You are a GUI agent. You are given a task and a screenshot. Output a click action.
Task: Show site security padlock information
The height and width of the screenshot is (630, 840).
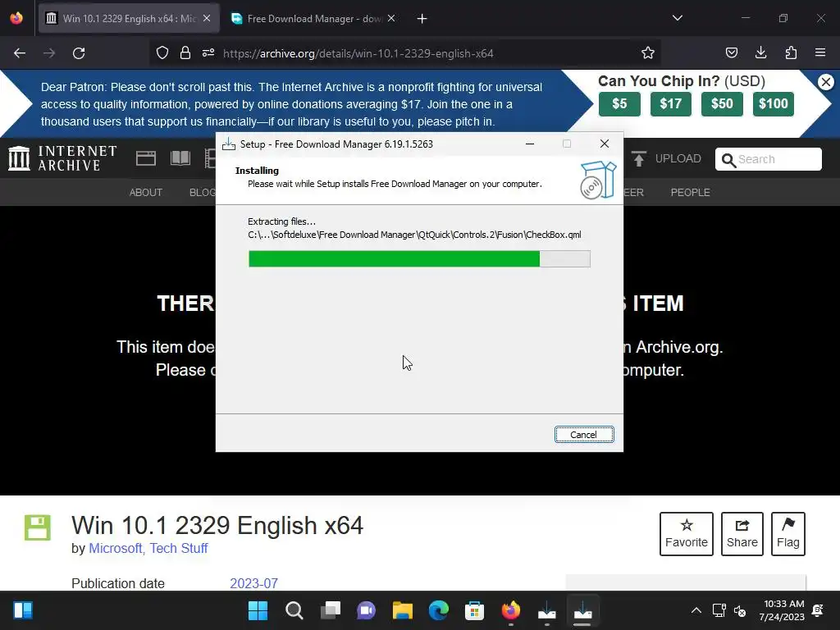pyautogui.click(x=185, y=53)
